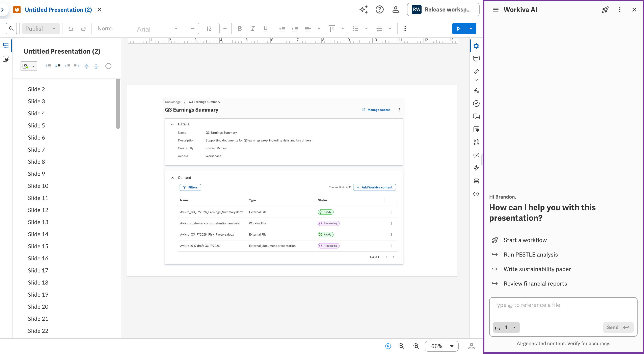
Task: Select Slide 12 in the outline
Action: [x=38, y=210]
